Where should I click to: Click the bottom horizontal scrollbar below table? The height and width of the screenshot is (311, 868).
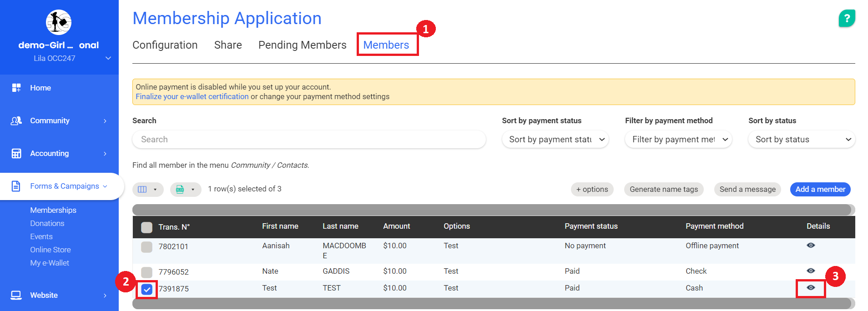492,303
